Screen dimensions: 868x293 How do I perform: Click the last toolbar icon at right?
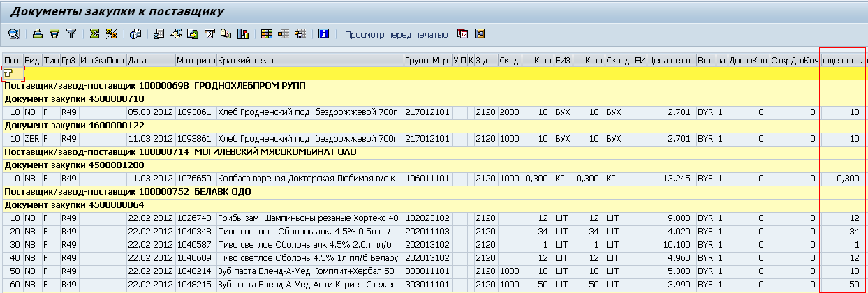click(479, 33)
